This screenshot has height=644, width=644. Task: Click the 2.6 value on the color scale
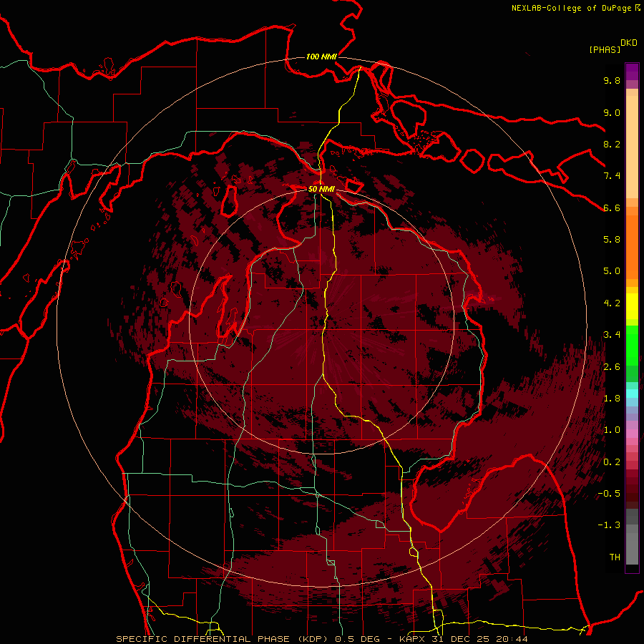tap(612, 367)
